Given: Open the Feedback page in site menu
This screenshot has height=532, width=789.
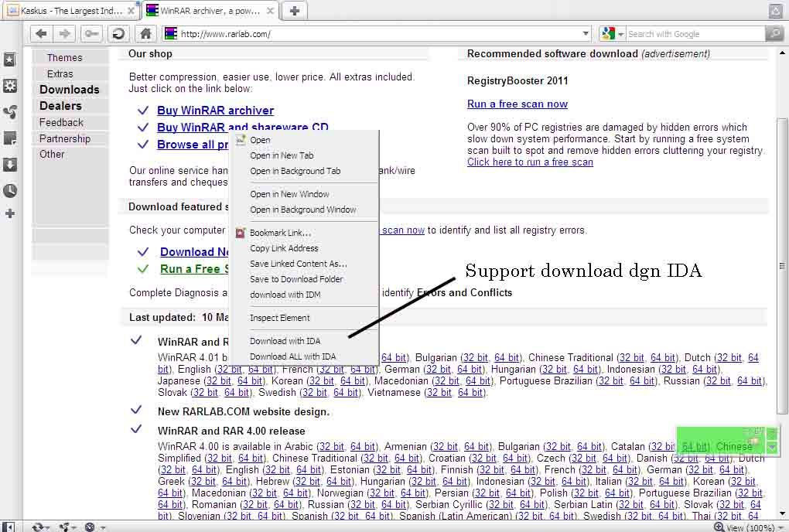Looking at the screenshot, I should tap(61, 123).
